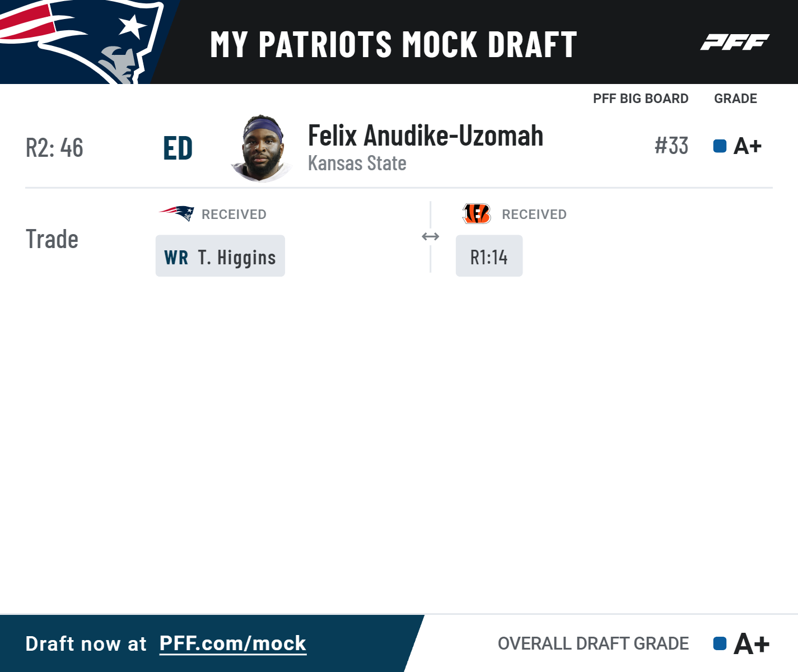
Task: Click the ED position label
Action: (178, 148)
